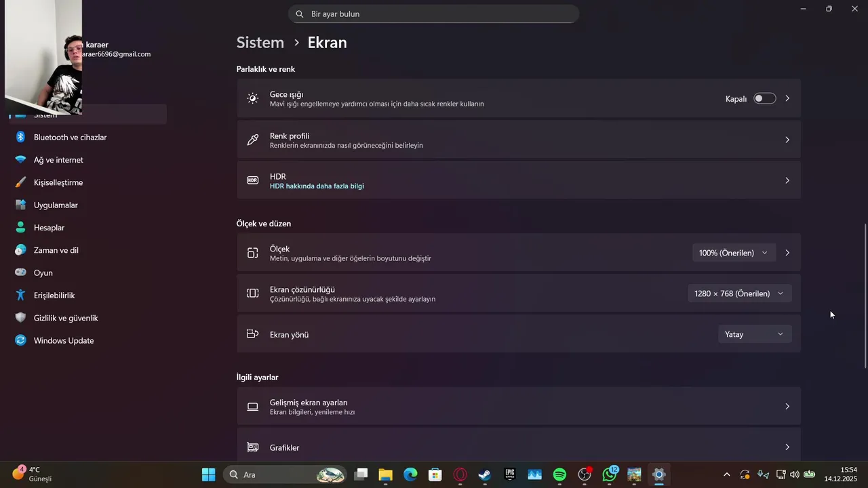This screenshot has width=868, height=488.
Task: Click HDR hakkında daha fazla bilgi link
Action: point(317,186)
